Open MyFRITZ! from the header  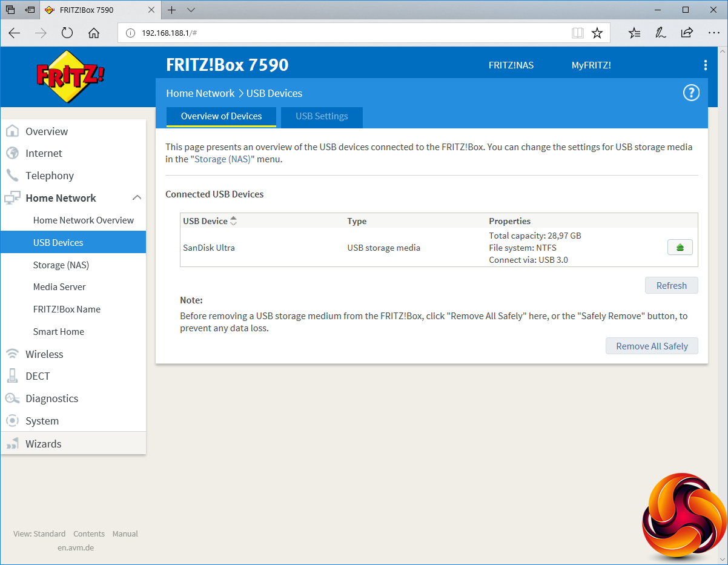click(x=591, y=65)
